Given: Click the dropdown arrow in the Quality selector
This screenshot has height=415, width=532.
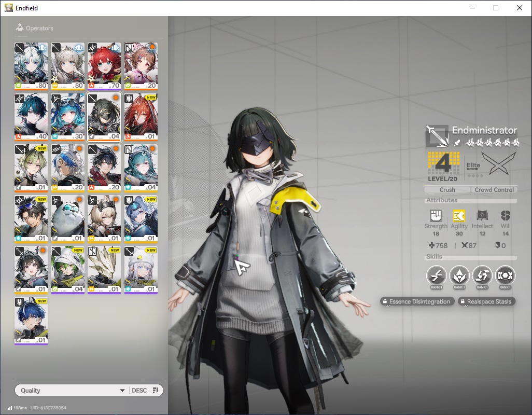Looking at the screenshot, I should (122, 391).
